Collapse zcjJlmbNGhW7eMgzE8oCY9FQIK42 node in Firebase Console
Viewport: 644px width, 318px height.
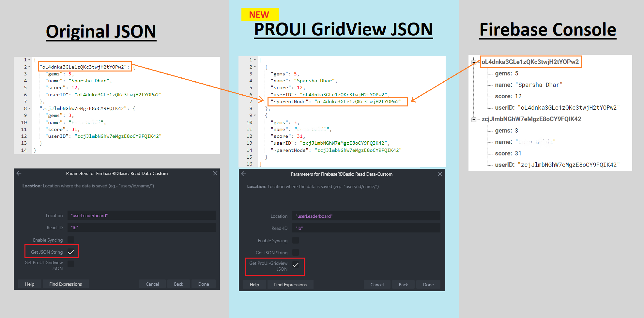tap(474, 119)
